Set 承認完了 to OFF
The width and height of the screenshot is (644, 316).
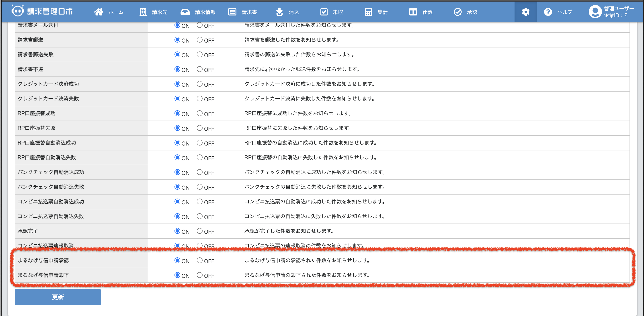pos(199,231)
